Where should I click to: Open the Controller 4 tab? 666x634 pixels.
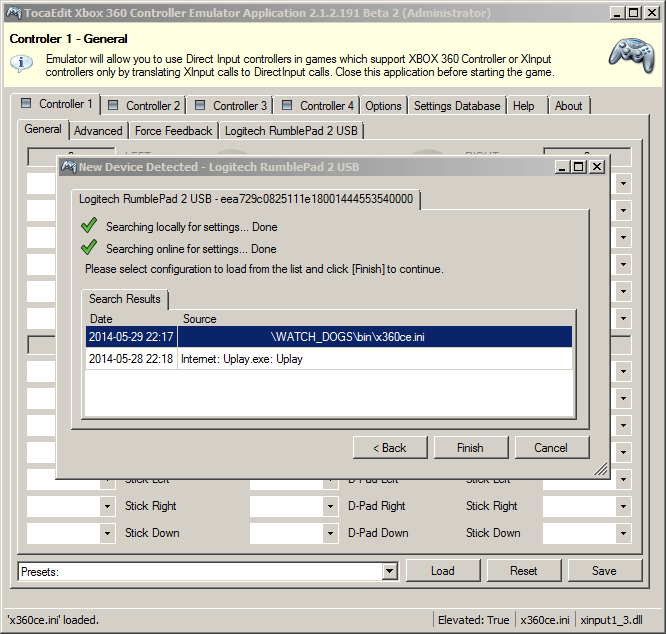[x=318, y=106]
